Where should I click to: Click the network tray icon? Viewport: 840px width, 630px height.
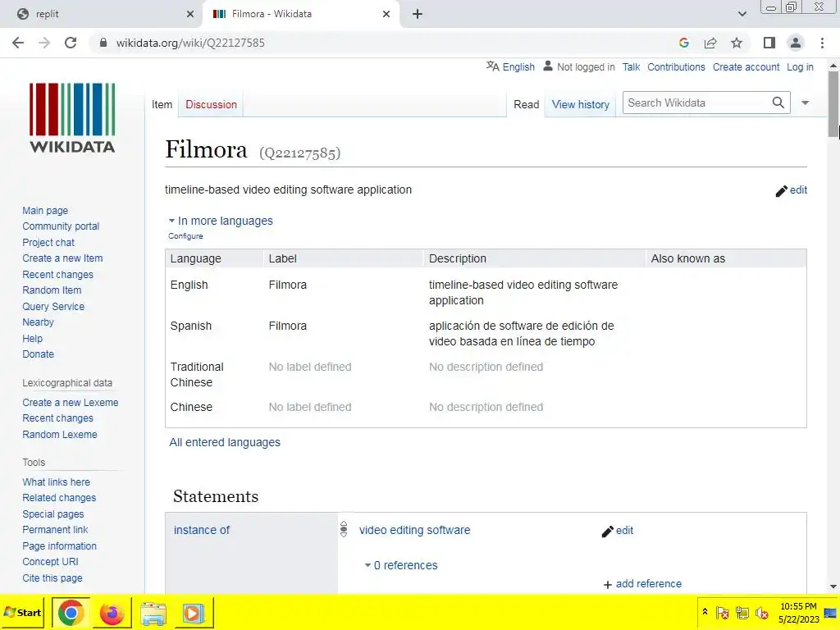coord(742,612)
